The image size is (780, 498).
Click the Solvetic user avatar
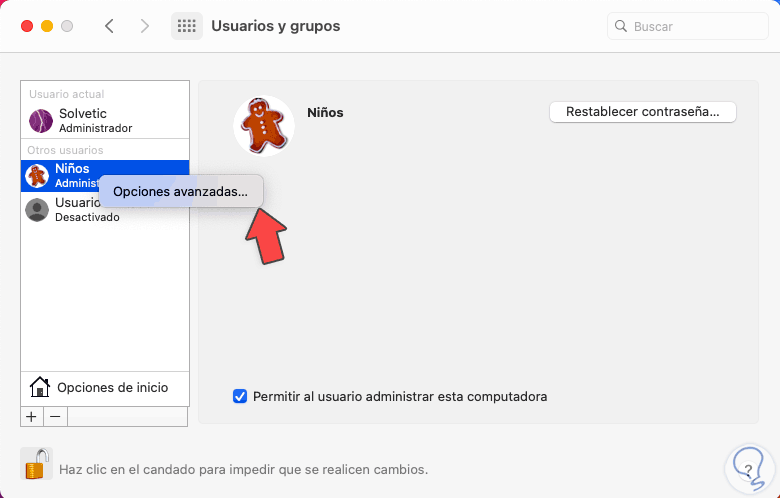click(41, 121)
